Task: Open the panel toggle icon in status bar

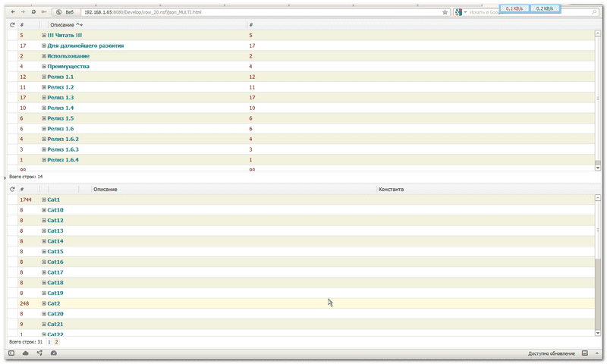Action: (x=11, y=353)
